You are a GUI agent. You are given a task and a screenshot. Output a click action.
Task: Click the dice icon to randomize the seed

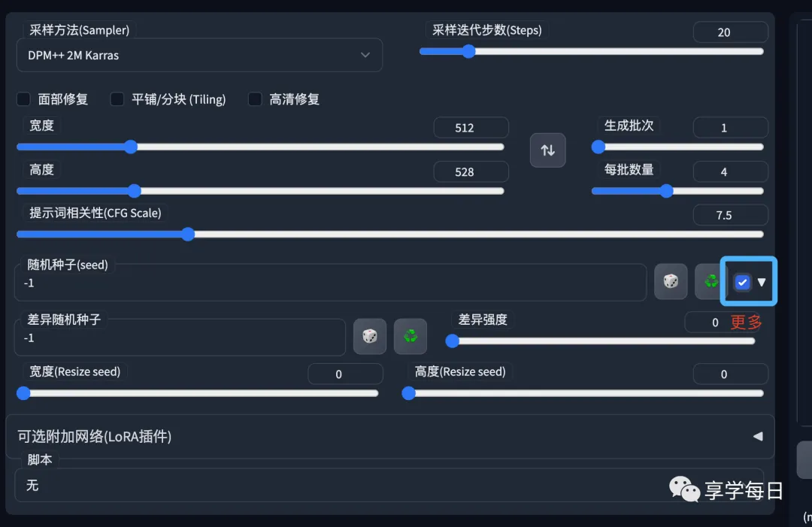[671, 281]
